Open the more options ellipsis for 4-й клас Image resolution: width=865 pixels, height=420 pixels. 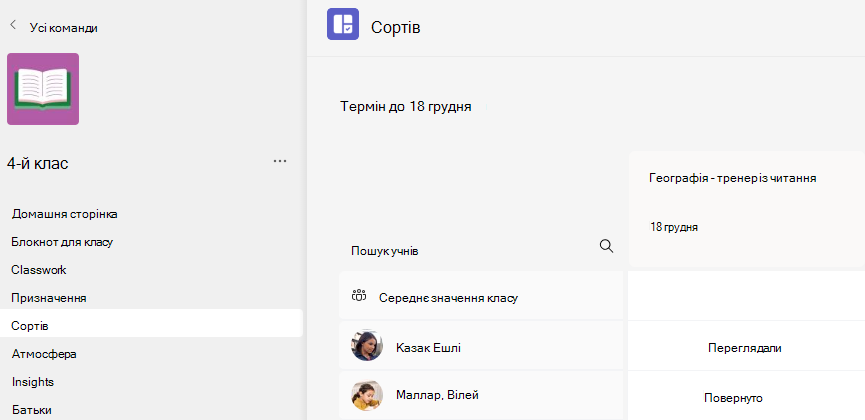tap(280, 161)
